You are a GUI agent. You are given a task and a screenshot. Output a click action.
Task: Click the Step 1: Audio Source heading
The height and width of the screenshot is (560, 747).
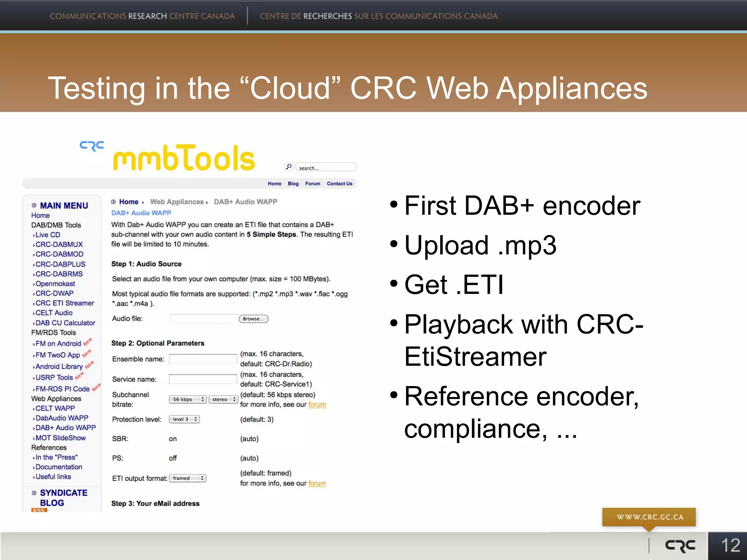[146, 264]
